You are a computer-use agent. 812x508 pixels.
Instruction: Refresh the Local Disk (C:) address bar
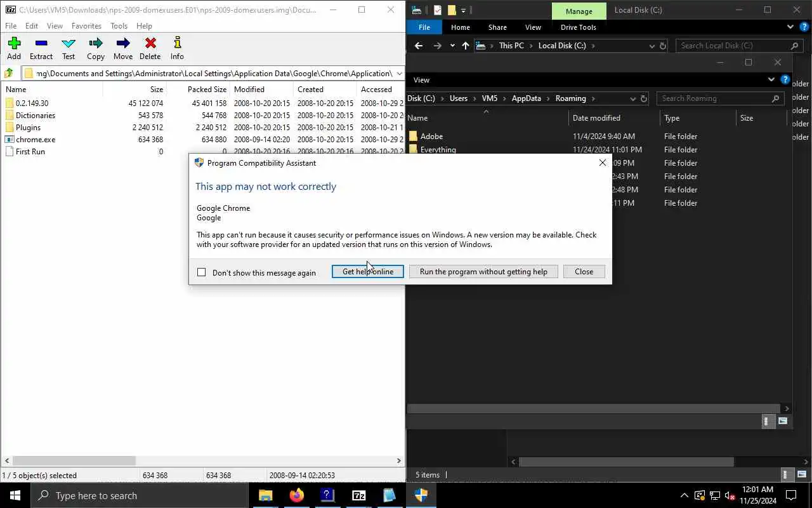coord(663,46)
